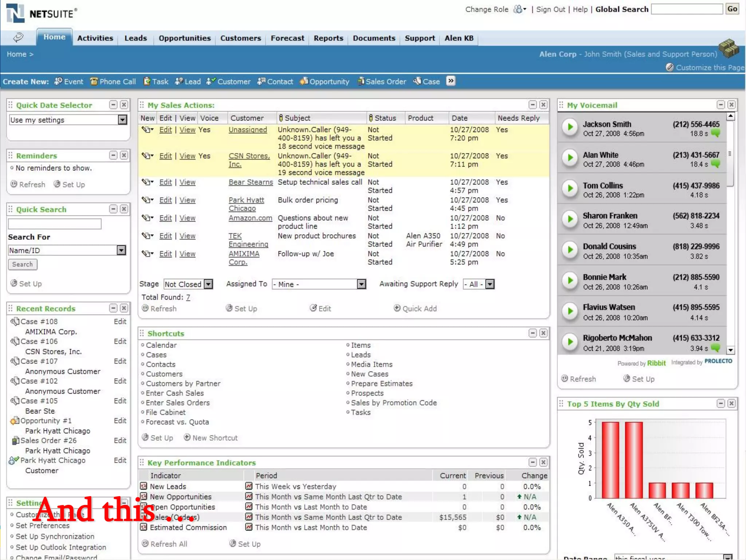Click Customize this Page pencil icon
746x560 pixels.
(670, 67)
